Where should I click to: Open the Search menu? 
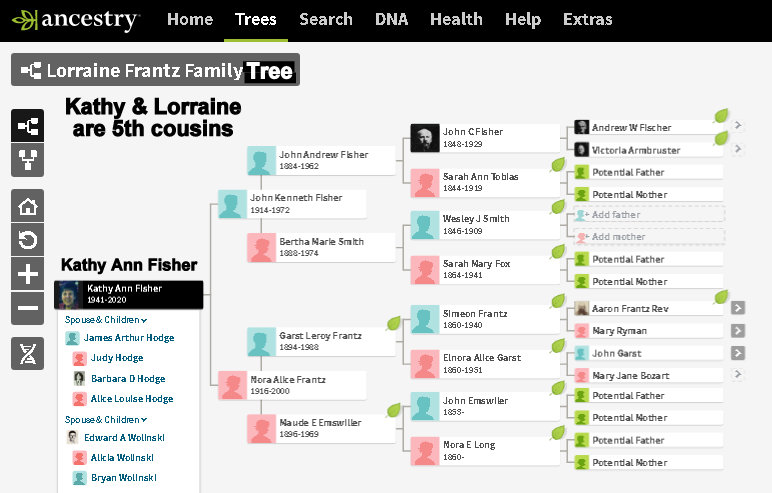pyautogui.click(x=326, y=20)
